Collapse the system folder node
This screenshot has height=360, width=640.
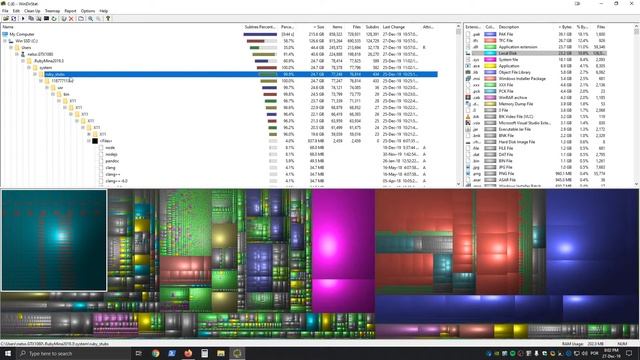pyautogui.click(x=29, y=67)
